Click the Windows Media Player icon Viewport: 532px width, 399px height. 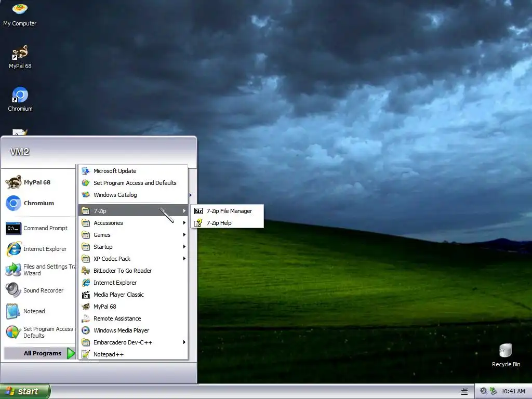pos(86,330)
